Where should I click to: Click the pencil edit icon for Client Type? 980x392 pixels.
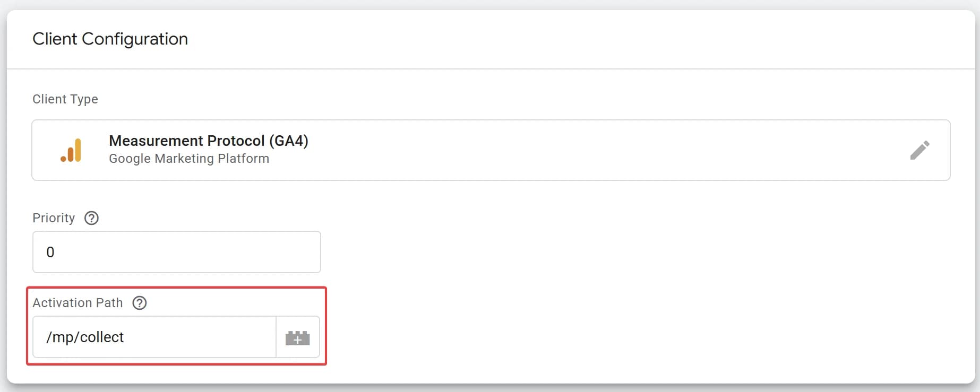tap(919, 150)
